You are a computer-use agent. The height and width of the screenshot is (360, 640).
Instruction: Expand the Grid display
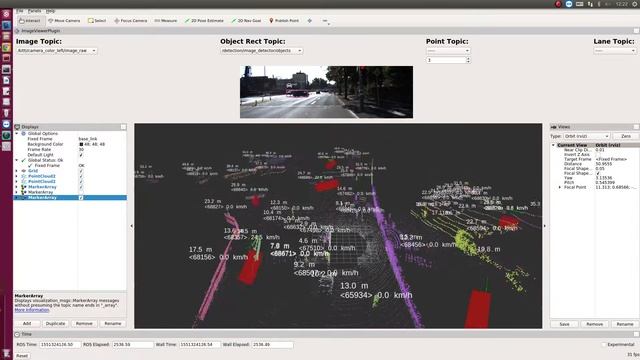tap(17, 171)
